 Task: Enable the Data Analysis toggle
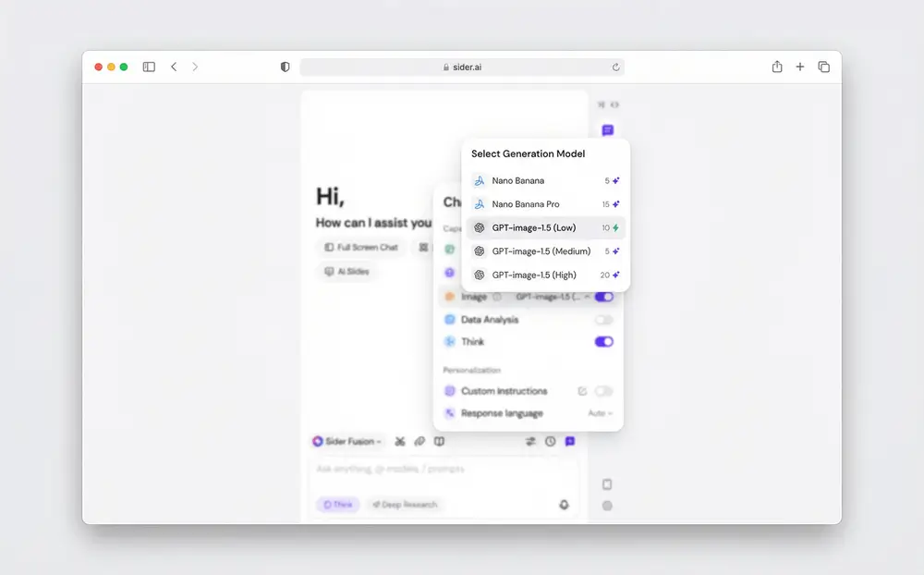click(604, 320)
